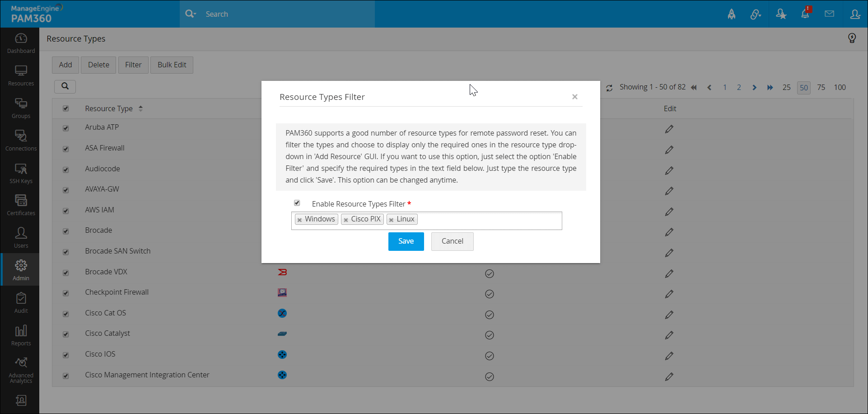Show 100 rows per page

(x=840, y=88)
